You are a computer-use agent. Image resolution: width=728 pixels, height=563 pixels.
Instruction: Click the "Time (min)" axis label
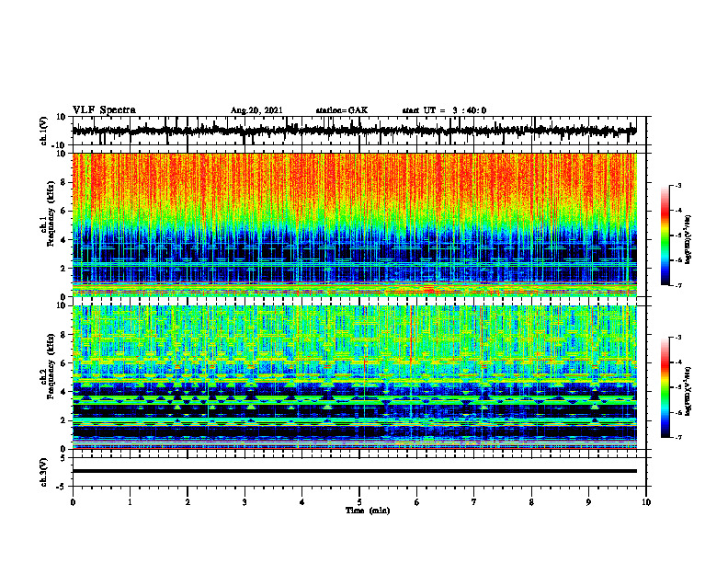point(368,511)
